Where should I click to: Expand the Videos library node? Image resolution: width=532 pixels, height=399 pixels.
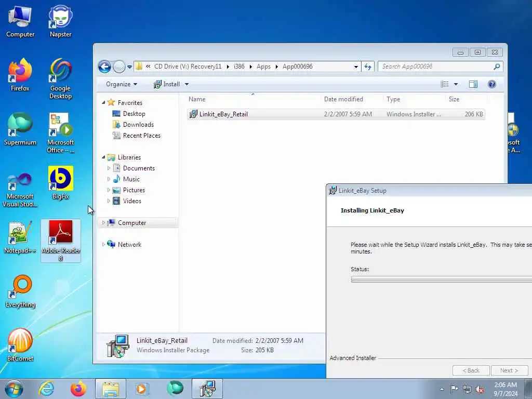(109, 201)
